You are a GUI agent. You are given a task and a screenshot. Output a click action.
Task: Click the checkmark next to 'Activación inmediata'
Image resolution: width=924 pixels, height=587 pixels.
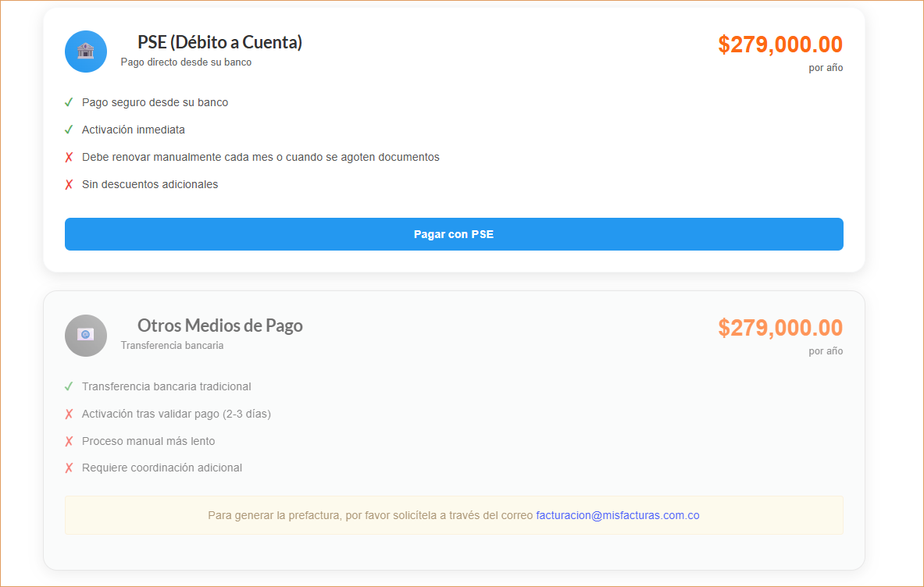[x=69, y=130]
